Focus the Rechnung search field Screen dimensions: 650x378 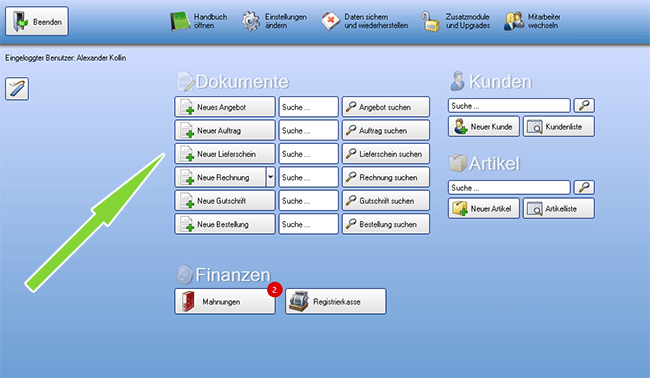pos(308,177)
